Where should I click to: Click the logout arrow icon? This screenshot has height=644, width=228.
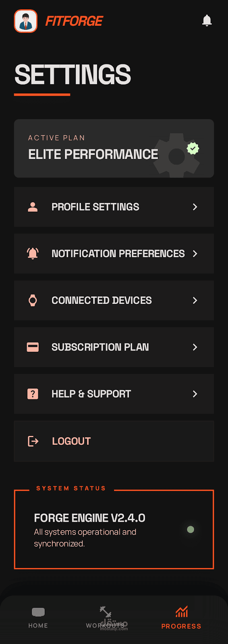tap(33, 441)
